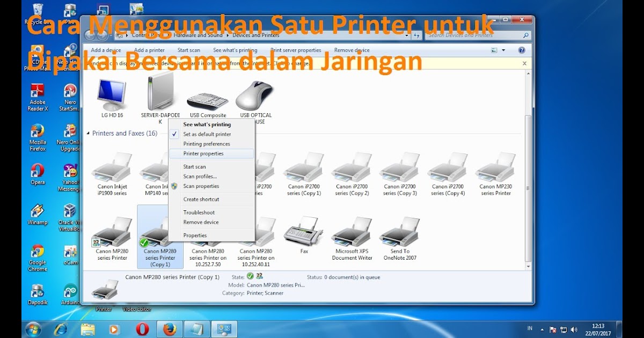Switch to Firefox on the taskbar
This screenshot has height=338, width=644.
[x=170, y=329]
